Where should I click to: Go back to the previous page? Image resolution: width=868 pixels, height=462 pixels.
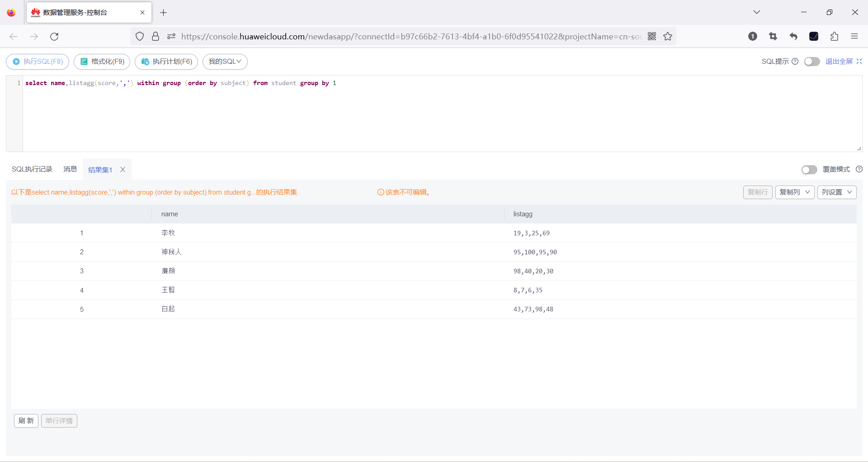14,37
